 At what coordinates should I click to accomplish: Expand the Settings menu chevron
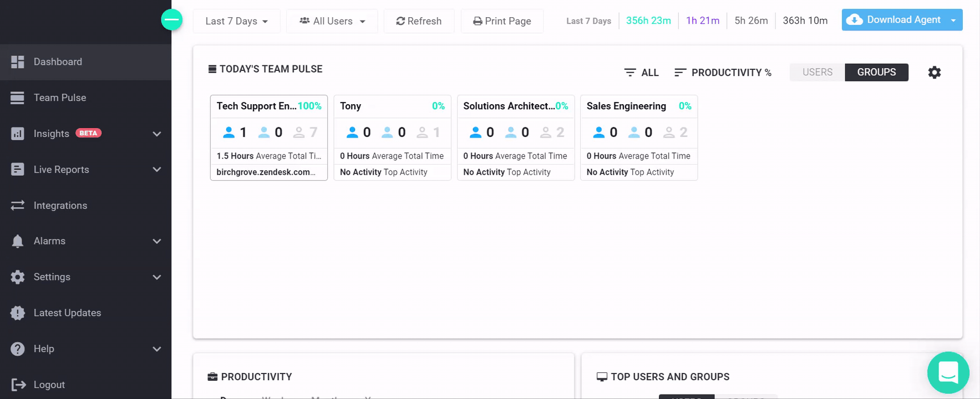(x=157, y=277)
